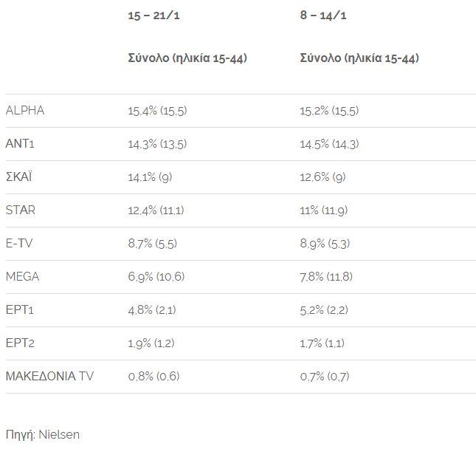Viewport: 476px width, 466px height.
Task: Click ΣΚΑΪ's 12,6% (9) value
Action: pos(322,177)
